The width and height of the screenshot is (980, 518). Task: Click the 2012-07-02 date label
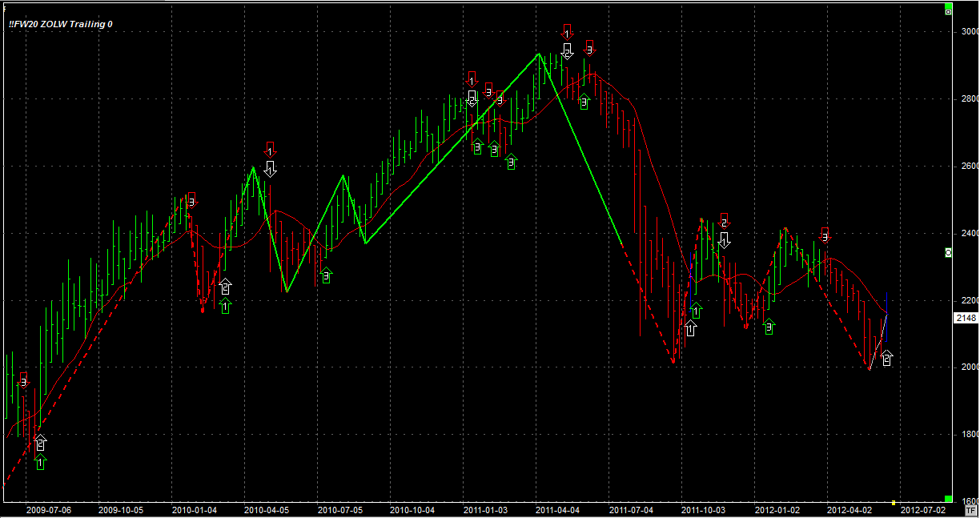point(923,509)
